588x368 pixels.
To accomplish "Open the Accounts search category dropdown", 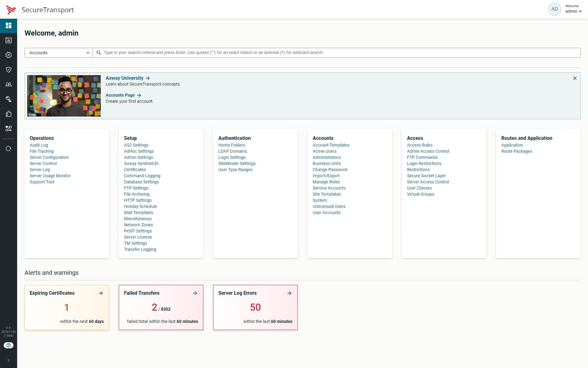I will (x=59, y=53).
